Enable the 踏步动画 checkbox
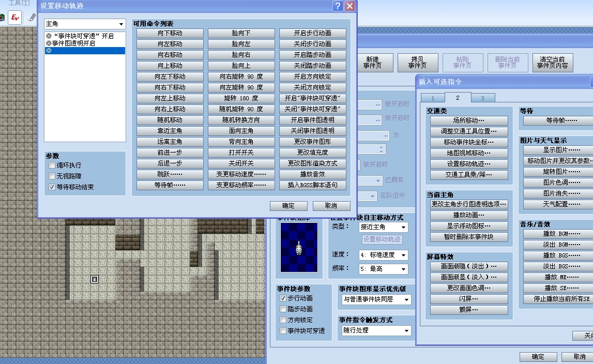This screenshot has width=593, height=364. click(283, 309)
